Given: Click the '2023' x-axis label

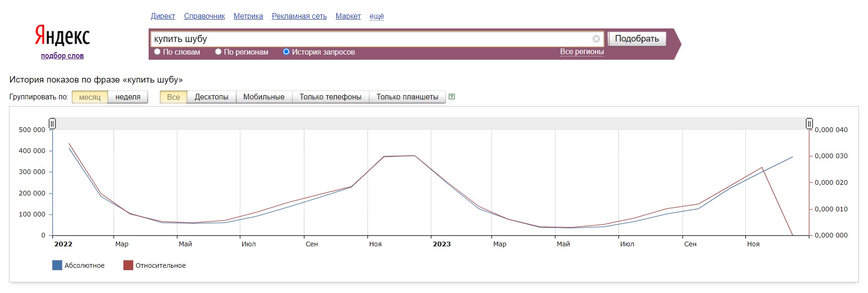Looking at the screenshot, I should pos(442,244).
